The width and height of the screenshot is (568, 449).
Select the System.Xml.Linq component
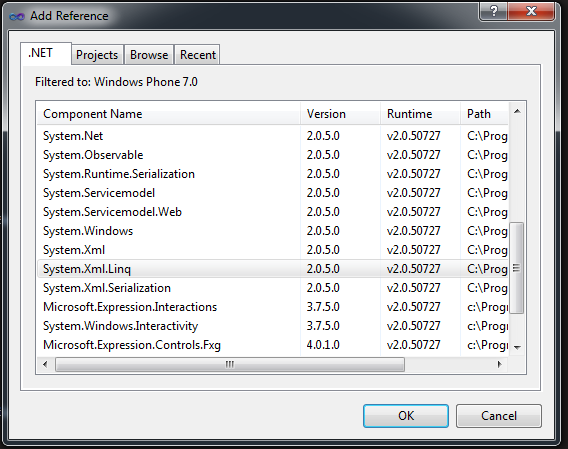[273, 269]
